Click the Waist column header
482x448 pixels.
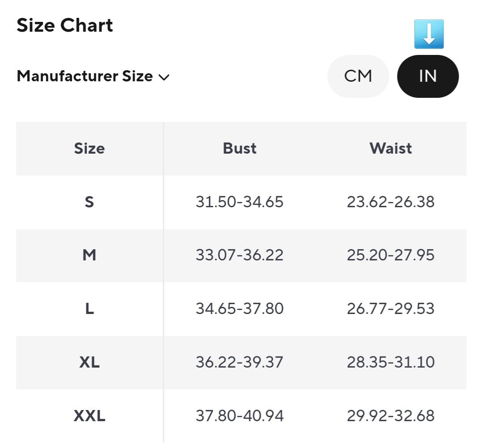click(390, 148)
